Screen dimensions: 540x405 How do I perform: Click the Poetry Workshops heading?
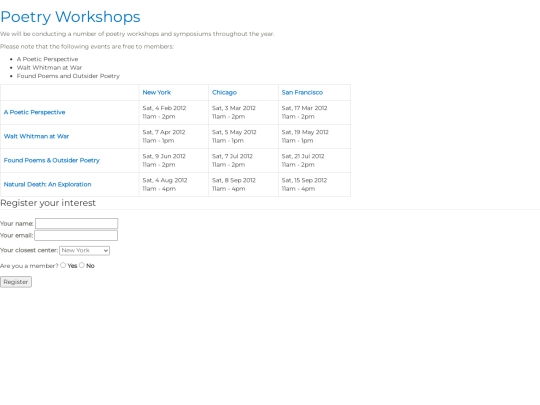pos(70,17)
